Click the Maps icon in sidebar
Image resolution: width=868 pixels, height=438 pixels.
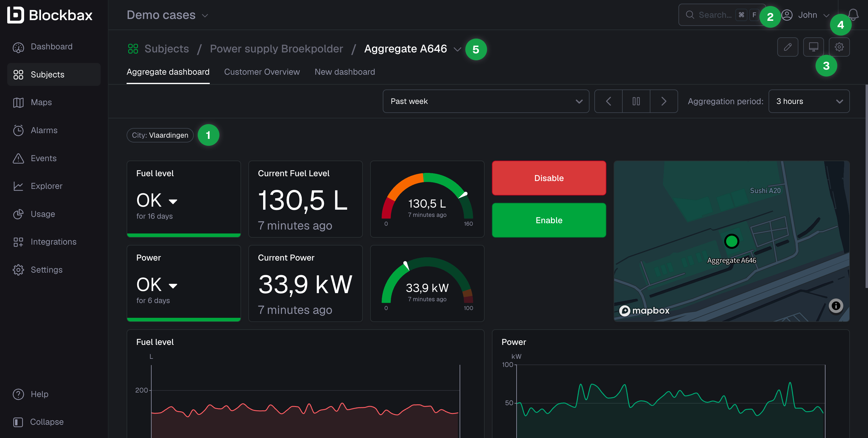(18, 102)
